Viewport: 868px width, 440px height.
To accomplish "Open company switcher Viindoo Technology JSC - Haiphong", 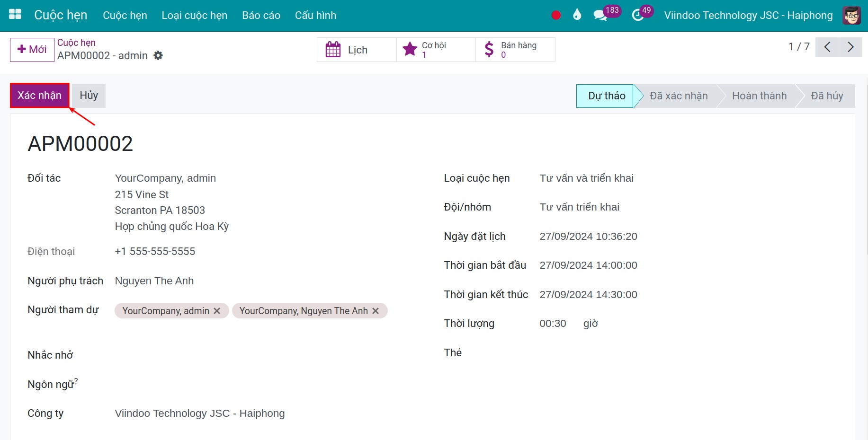I will (748, 15).
